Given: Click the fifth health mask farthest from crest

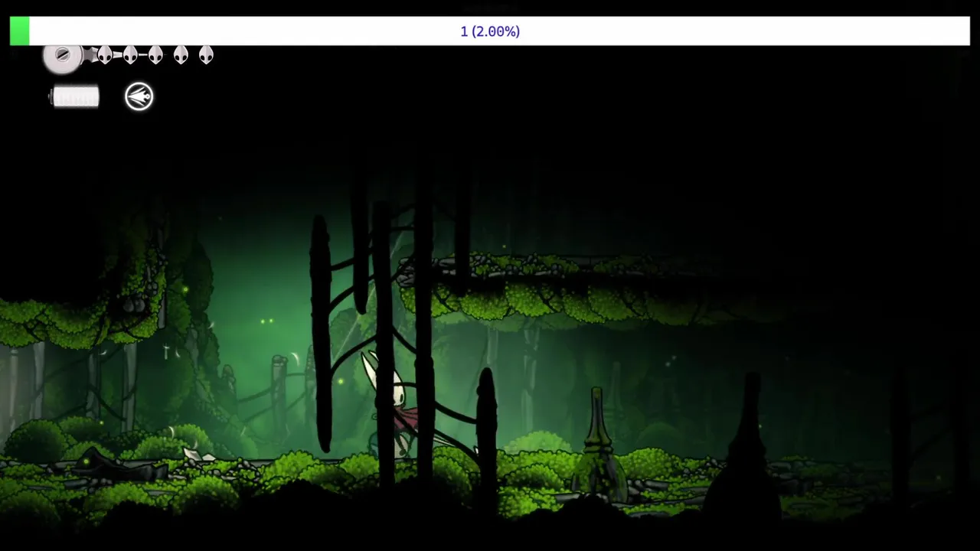Looking at the screenshot, I should point(206,55).
